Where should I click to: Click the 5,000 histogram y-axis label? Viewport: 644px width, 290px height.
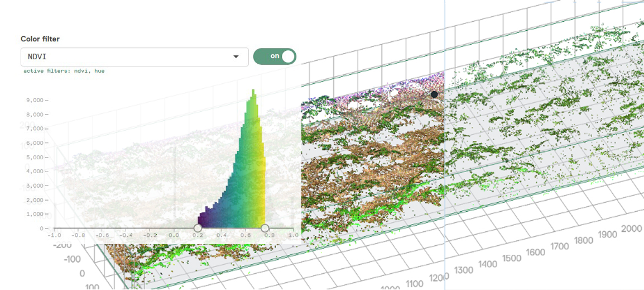click(35, 157)
